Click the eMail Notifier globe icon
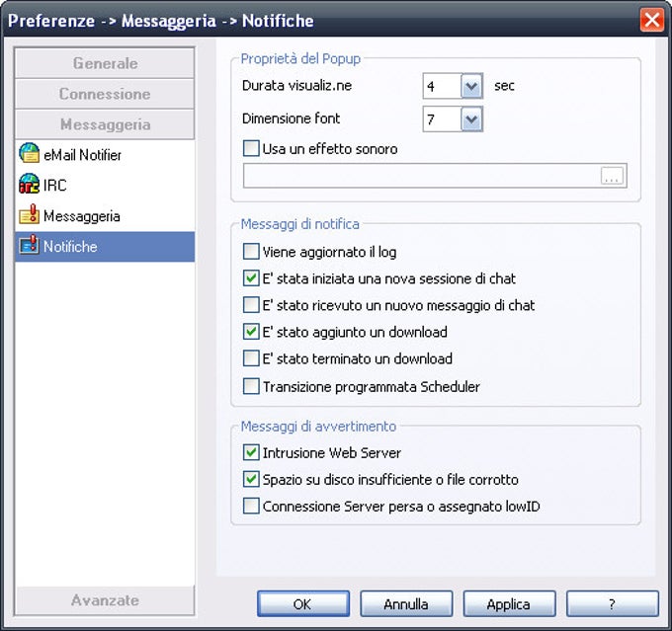 29,153
